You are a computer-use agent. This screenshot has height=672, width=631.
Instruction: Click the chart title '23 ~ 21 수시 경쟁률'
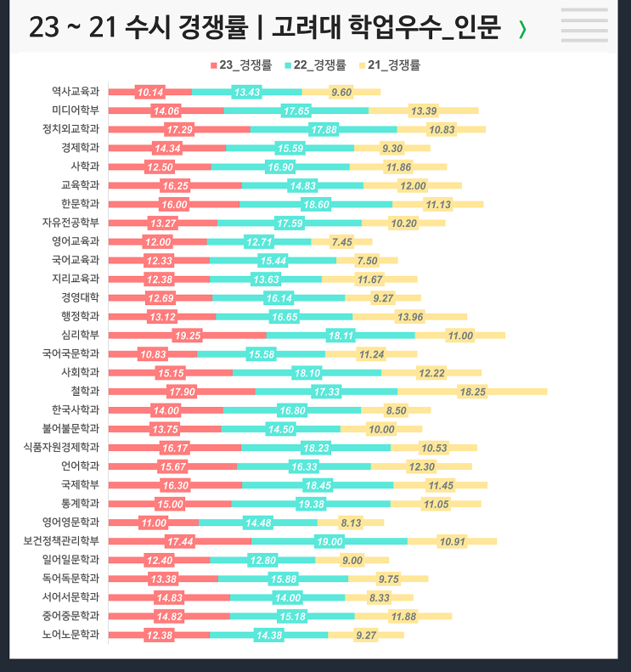pyautogui.click(x=138, y=27)
